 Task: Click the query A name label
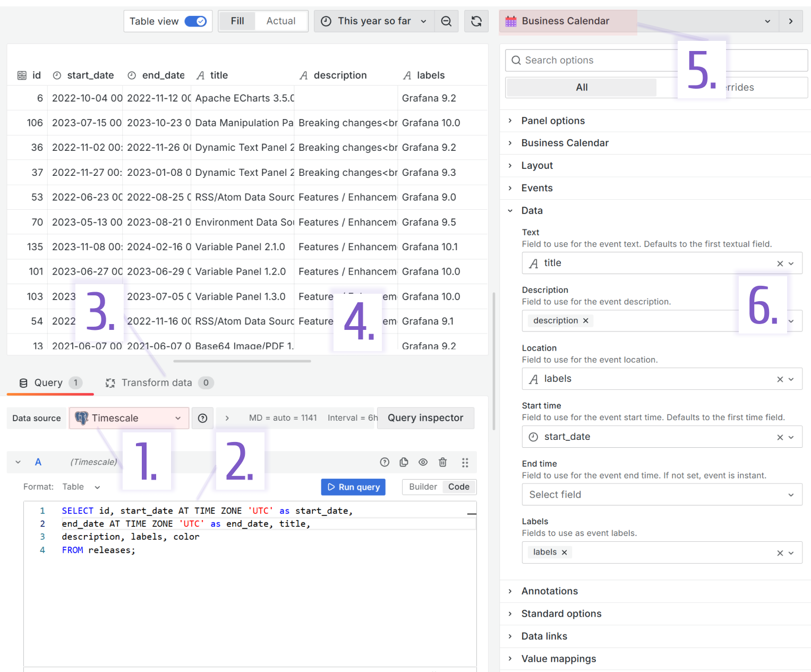click(38, 462)
